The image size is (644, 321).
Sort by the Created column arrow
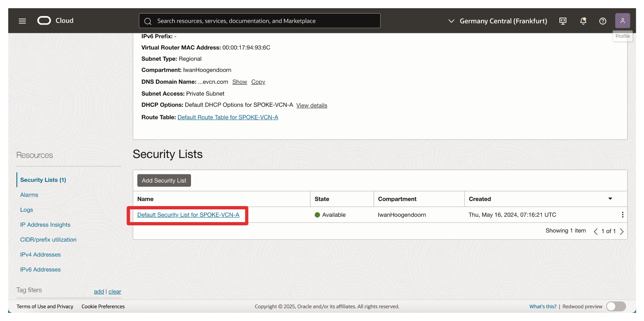610,199
